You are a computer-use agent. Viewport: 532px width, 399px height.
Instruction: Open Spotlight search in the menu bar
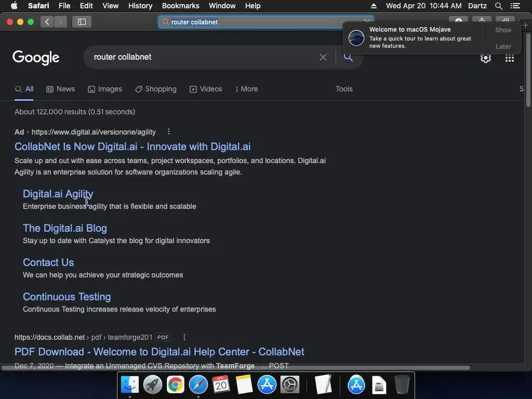click(x=498, y=6)
